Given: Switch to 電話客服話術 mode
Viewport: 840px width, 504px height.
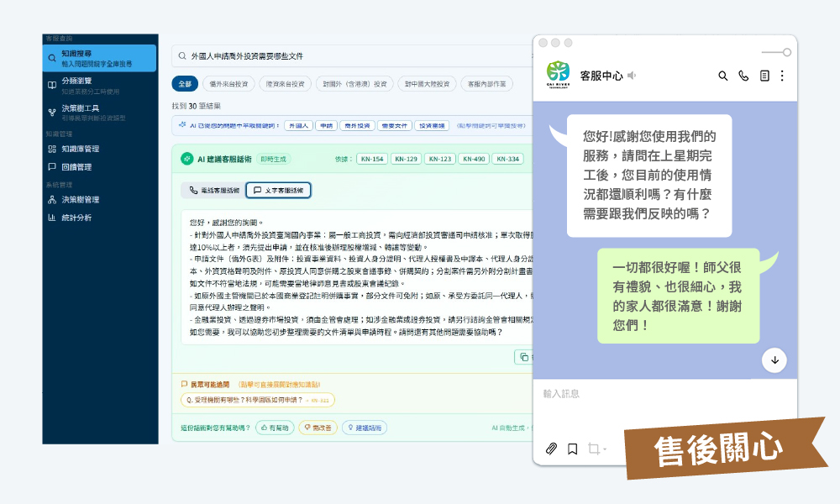Looking at the screenshot, I should pyautogui.click(x=214, y=190).
